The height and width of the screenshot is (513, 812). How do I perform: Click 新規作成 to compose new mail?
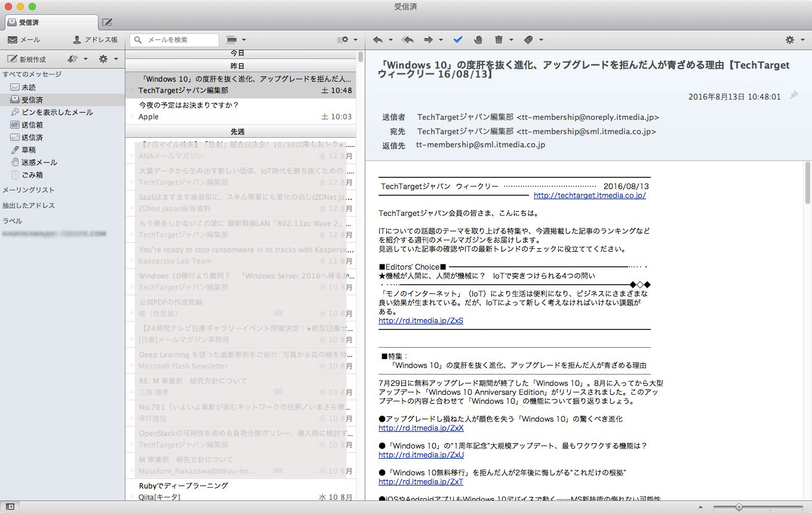pos(26,59)
